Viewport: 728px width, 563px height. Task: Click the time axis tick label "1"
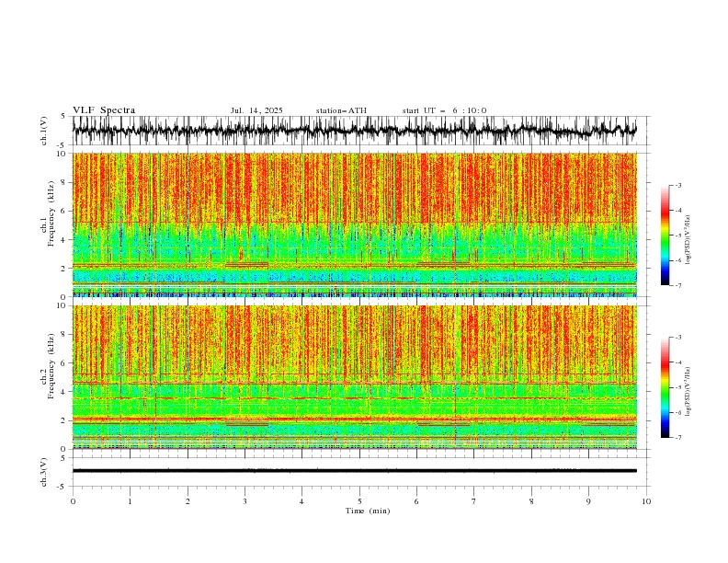coord(130,501)
